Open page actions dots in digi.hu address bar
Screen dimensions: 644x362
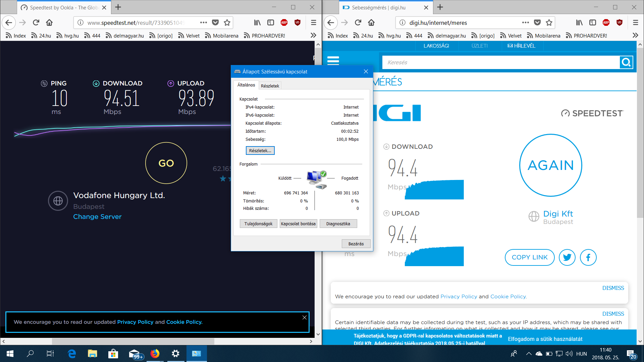(x=526, y=22)
